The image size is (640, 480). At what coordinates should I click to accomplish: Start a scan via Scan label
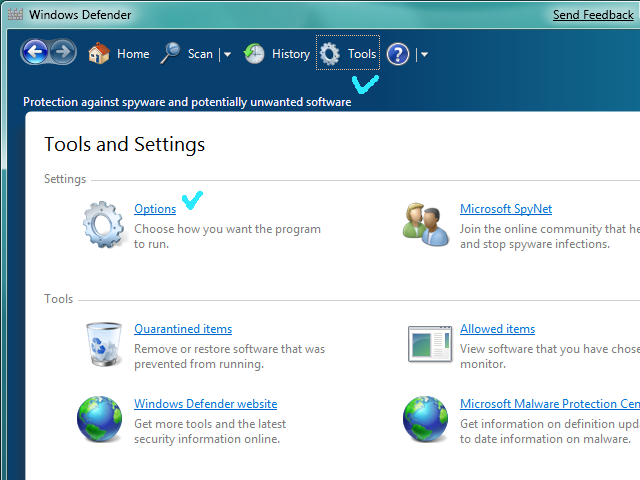coord(200,54)
